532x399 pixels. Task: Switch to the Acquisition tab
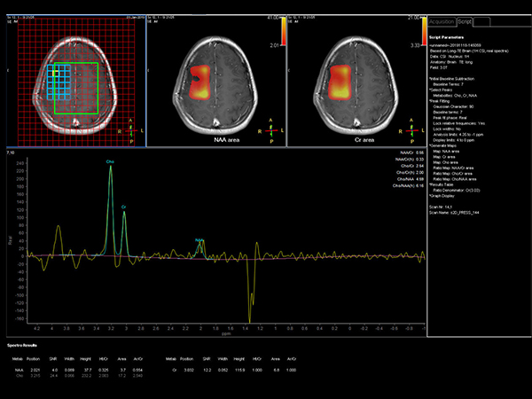[x=442, y=21]
